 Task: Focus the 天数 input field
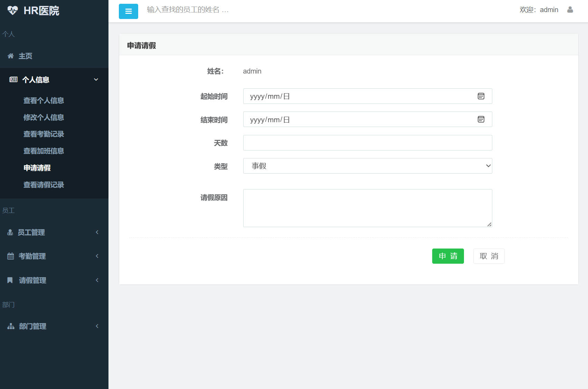tap(368, 143)
